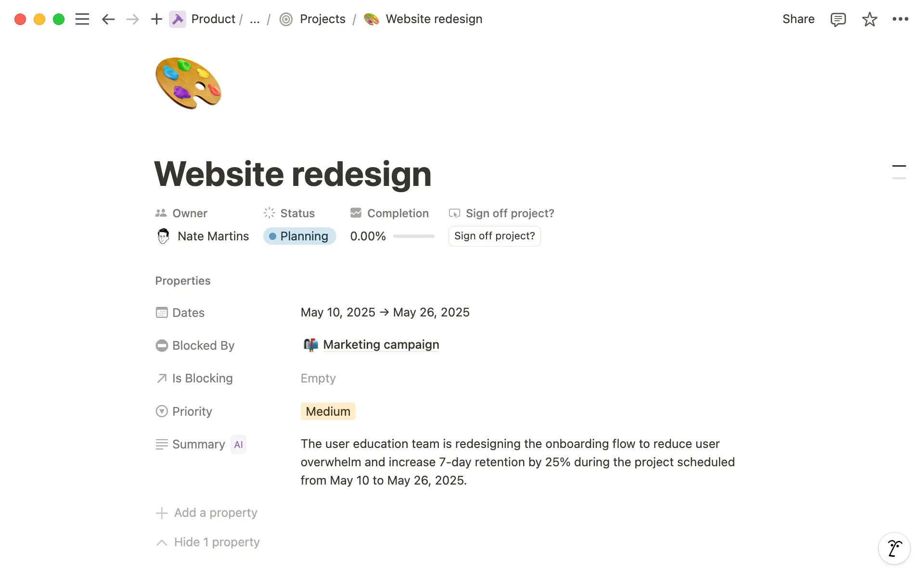
Task: Open the Marketing campaign link
Action: pyautogui.click(x=381, y=344)
